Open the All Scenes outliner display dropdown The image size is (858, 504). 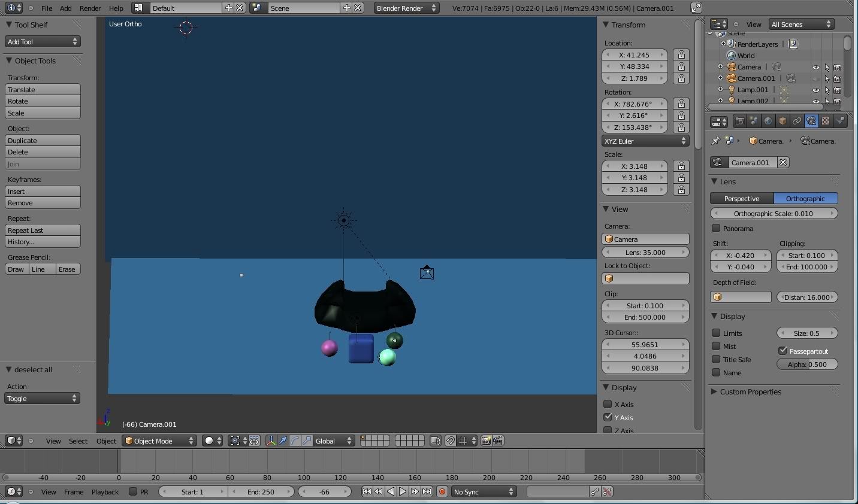pos(801,24)
